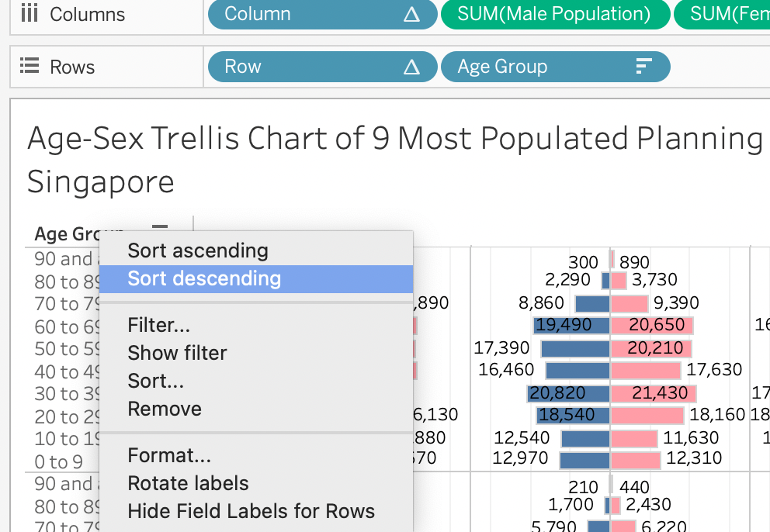Open the Filter... dialog from the menu
The height and width of the screenshot is (532, 770).
click(159, 325)
